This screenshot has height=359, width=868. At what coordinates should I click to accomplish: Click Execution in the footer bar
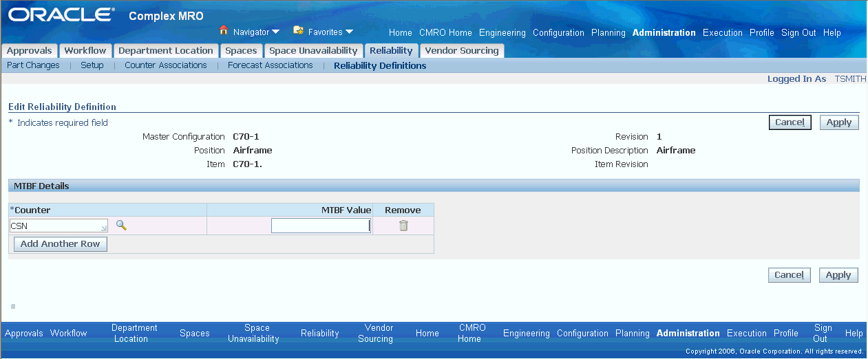(747, 333)
